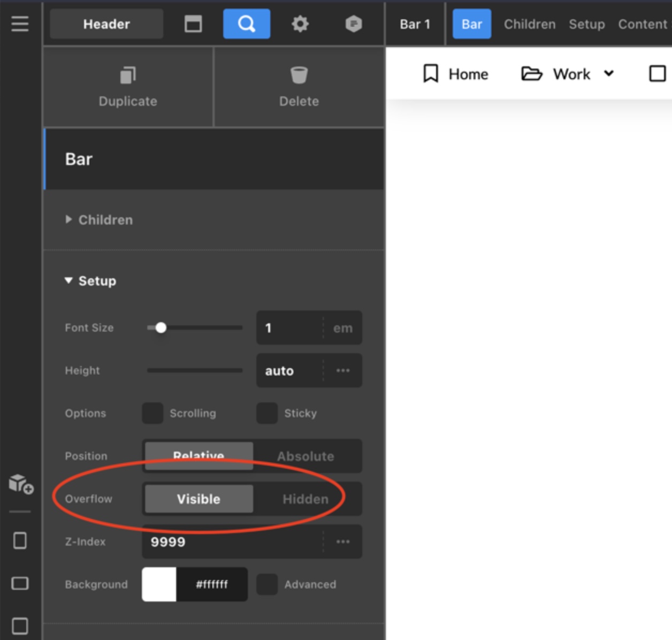
Task: Click the hexagon document icon
Action: [353, 24]
